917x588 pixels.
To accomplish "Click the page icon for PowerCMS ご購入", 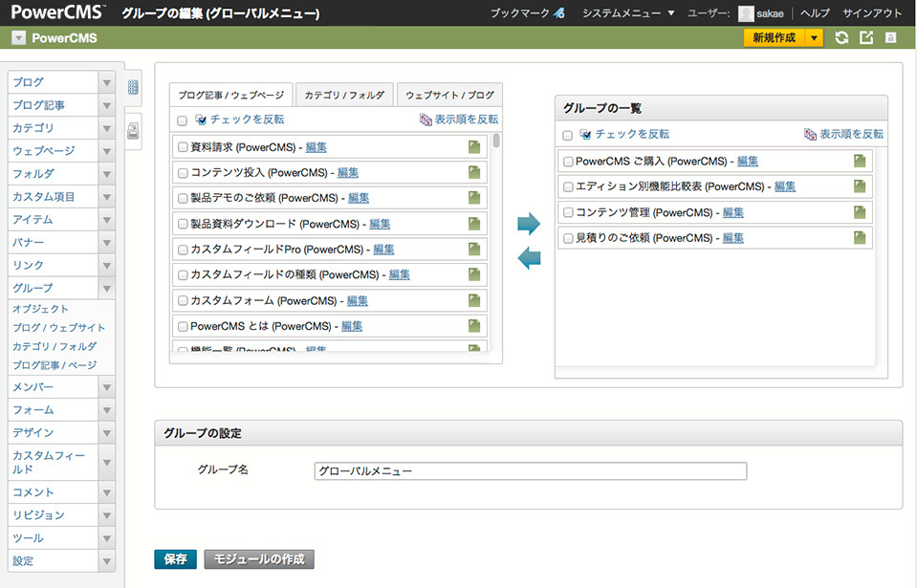I will point(859,161).
